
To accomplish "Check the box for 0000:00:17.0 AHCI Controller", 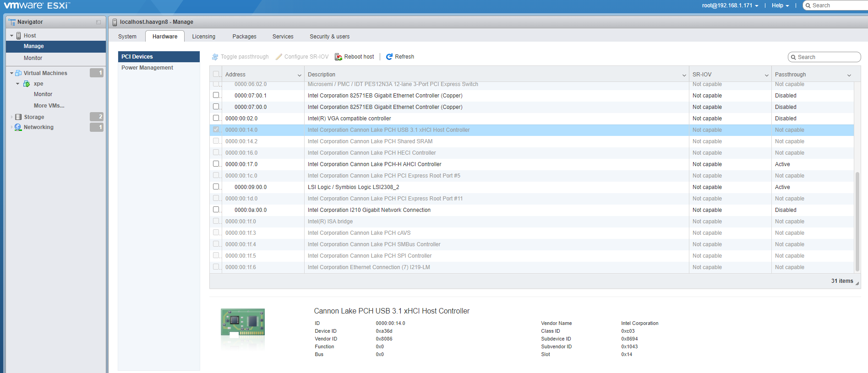I will tap(216, 164).
